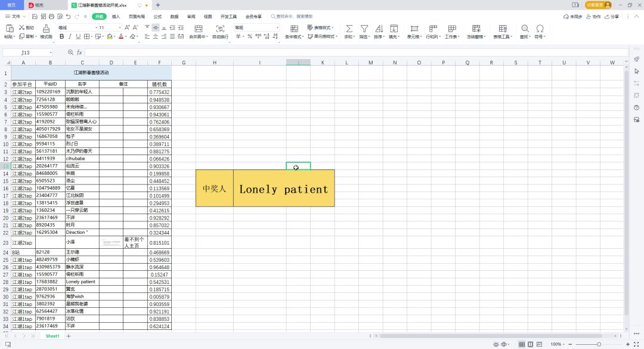Toggle underline formatting
Image resolution: width=644 pixels, height=349 pixels.
[x=78, y=37]
